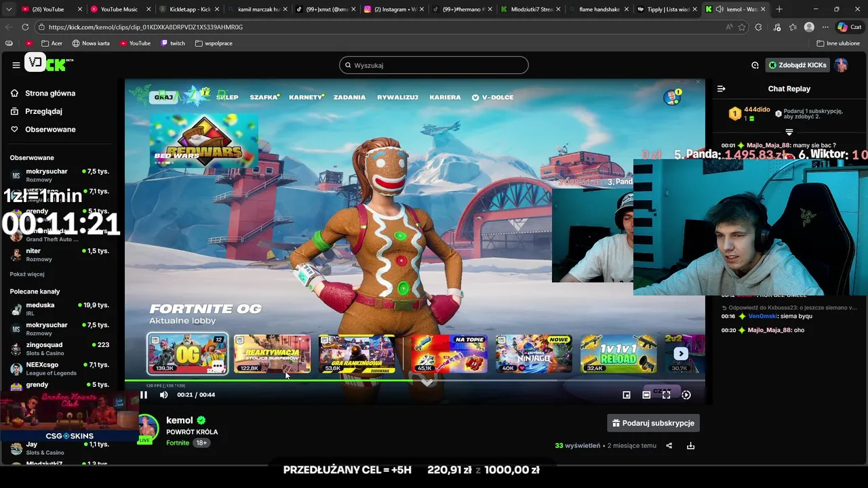The image size is (868, 488).
Task: Click the search field Wyszukaj
Action: tap(434, 65)
